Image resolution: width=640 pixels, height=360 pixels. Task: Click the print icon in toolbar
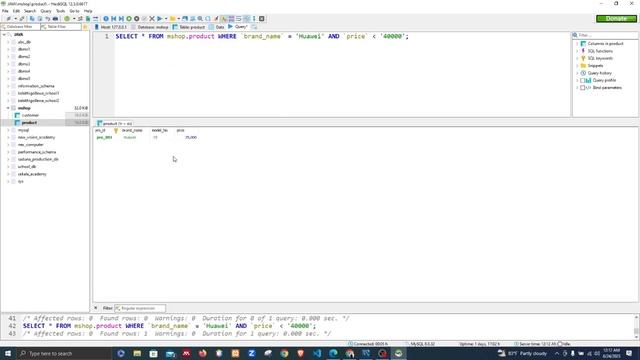tap(55, 19)
